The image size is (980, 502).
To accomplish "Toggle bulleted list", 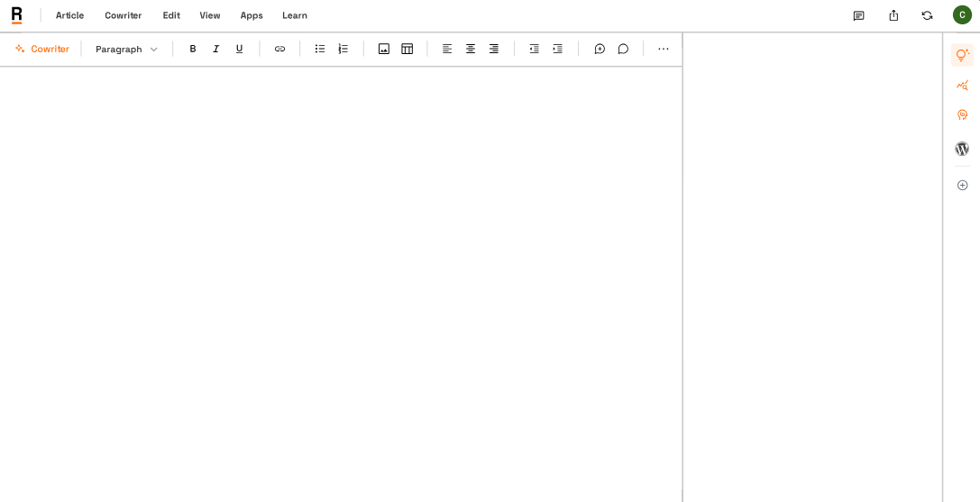I will (x=320, y=49).
